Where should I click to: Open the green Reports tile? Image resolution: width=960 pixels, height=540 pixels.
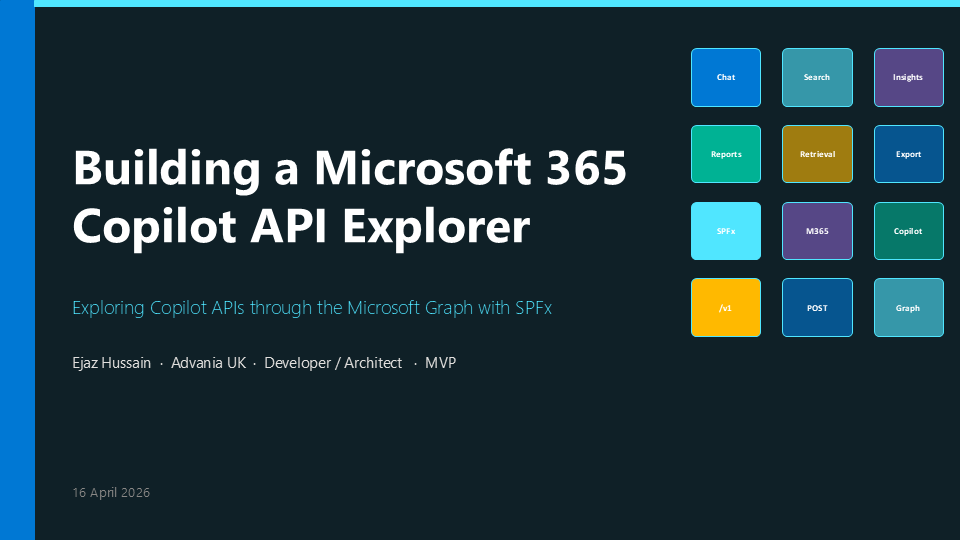726,154
